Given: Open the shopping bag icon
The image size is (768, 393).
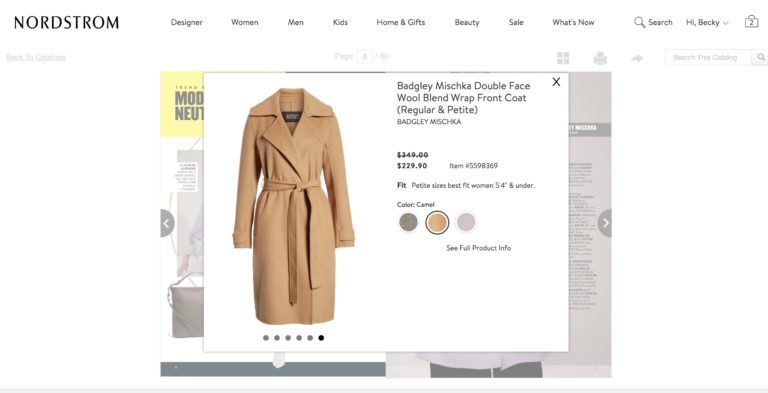Looking at the screenshot, I should coord(751,21).
